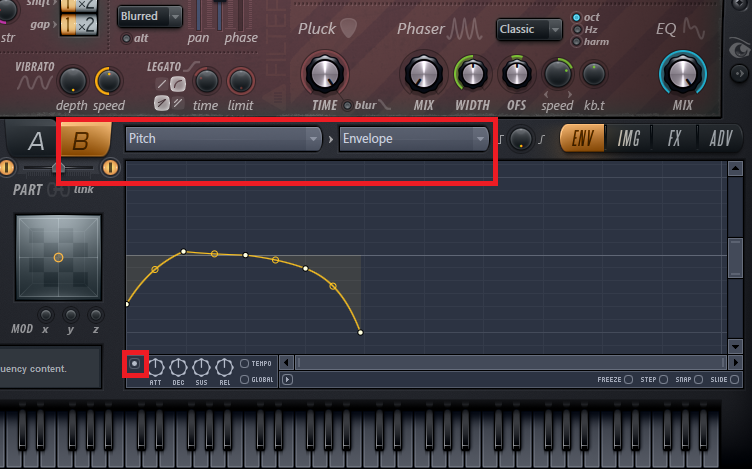
Task: Select part B button
Action: pyautogui.click(x=83, y=141)
